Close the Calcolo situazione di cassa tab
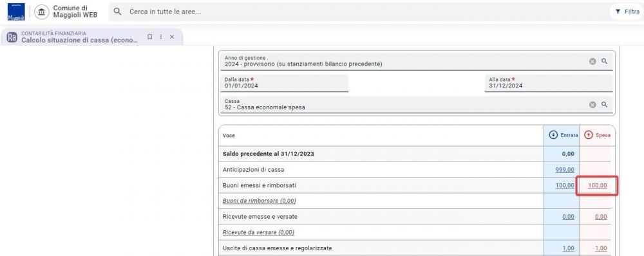This screenshot has height=256, width=644. pyautogui.click(x=172, y=37)
